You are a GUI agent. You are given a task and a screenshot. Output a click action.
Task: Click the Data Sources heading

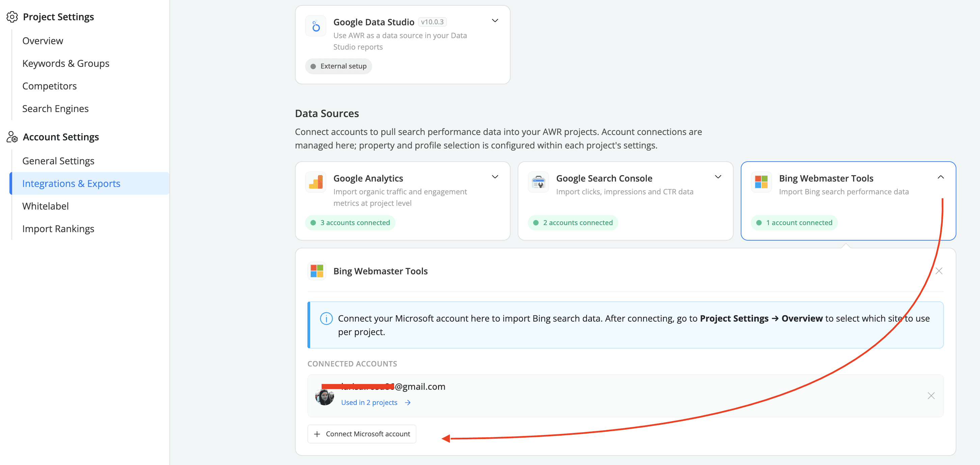coord(327,113)
